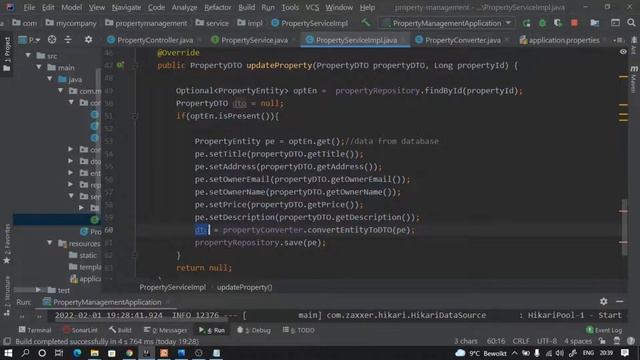Open File Explorer from taskbar
Viewport: 640px width, 360px height.
[x=94, y=353]
